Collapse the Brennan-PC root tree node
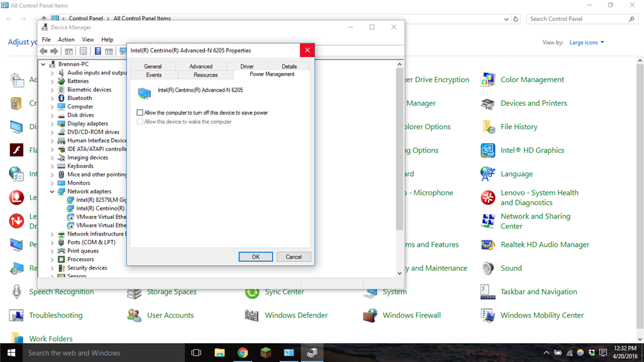Image resolution: width=644 pixels, height=362 pixels. [43, 64]
